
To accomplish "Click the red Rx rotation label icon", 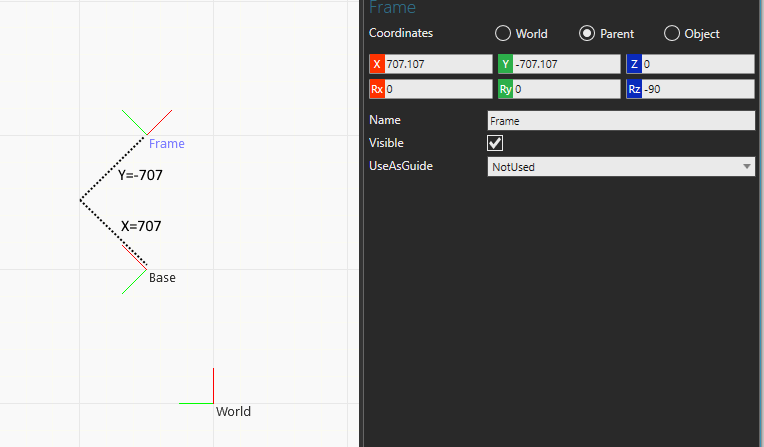I will 377,89.
